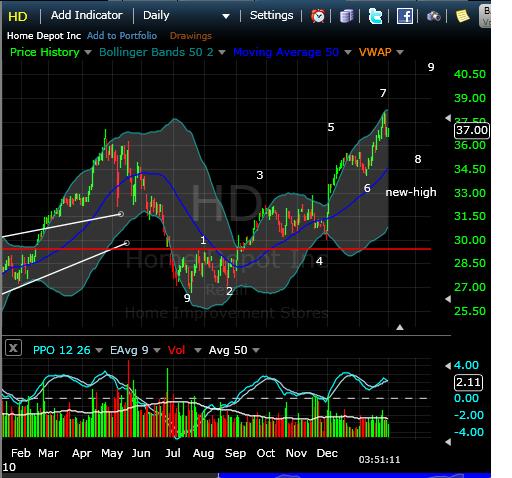512x478 pixels.
Task: Open the database cylinder icon
Action: 346,16
